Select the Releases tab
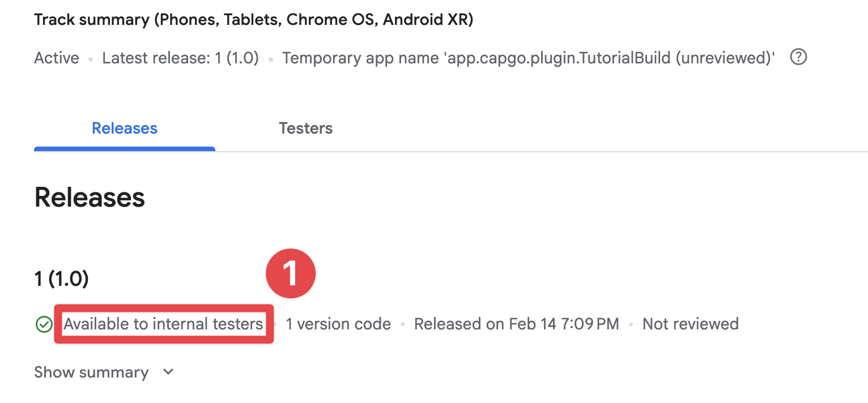Image resolution: width=868 pixels, height=403 pixels. [124, 128]
